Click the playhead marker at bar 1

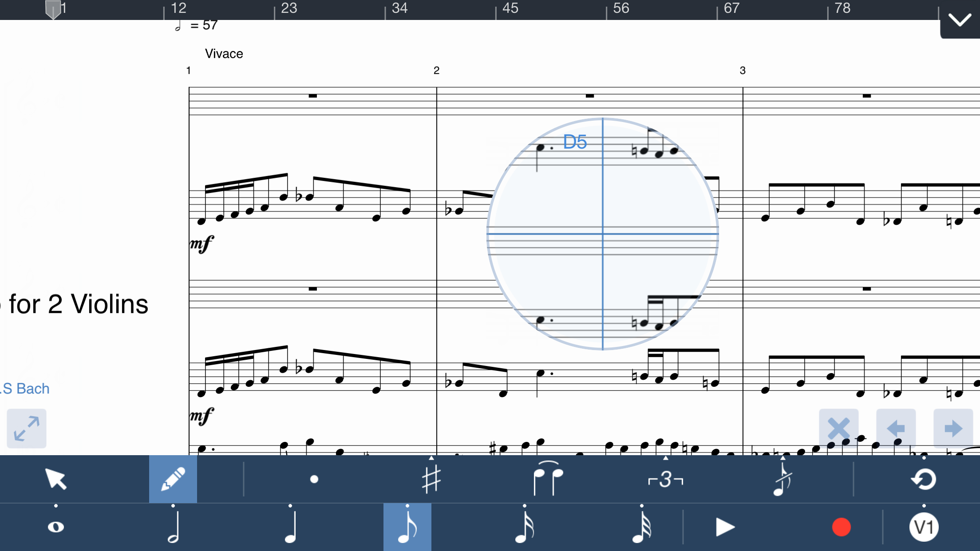(x=53, y=10)
